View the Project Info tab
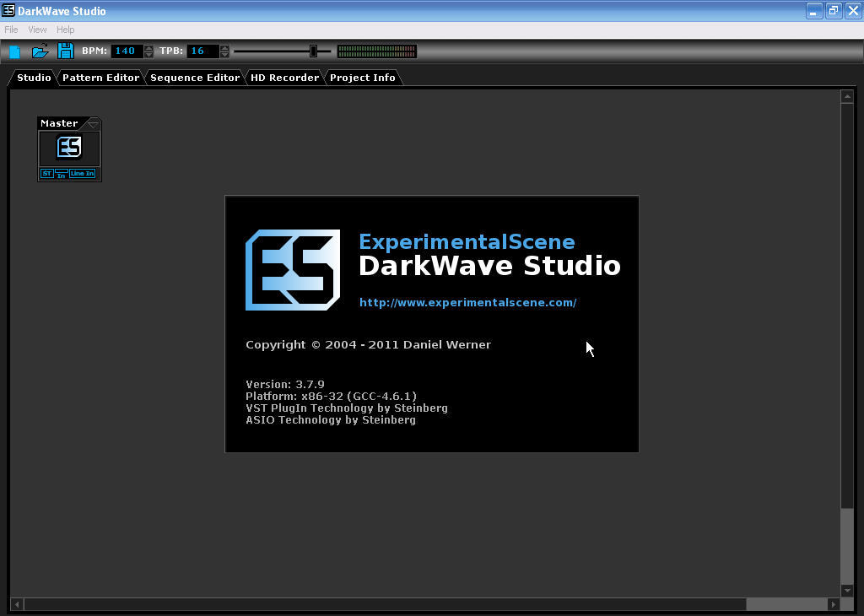Viewport: 864px width, 616px height. [x=362, y=77]
